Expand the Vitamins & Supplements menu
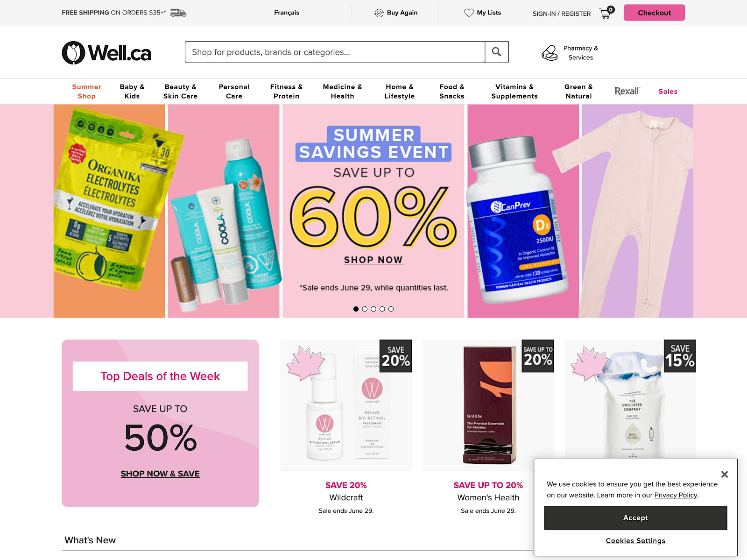Image resolution: width=747 pixels, height=560 pixels. tap(514, 92)
